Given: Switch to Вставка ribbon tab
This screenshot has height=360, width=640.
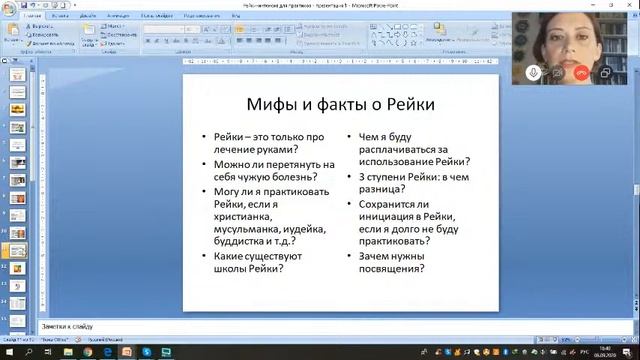Looking at the screenshot, I should 60,16.
